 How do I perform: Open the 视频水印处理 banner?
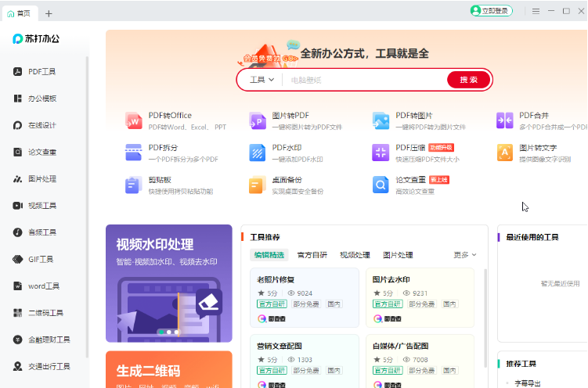click(x=169, y=283)
